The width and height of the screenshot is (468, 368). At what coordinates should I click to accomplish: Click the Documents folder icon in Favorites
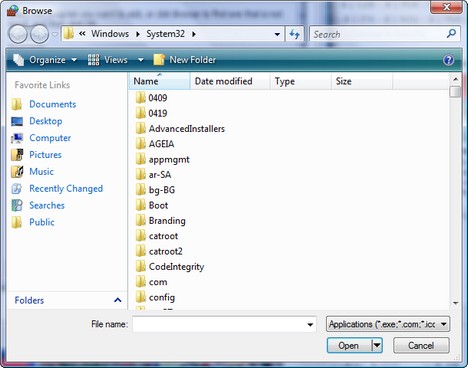pos(17,104)
